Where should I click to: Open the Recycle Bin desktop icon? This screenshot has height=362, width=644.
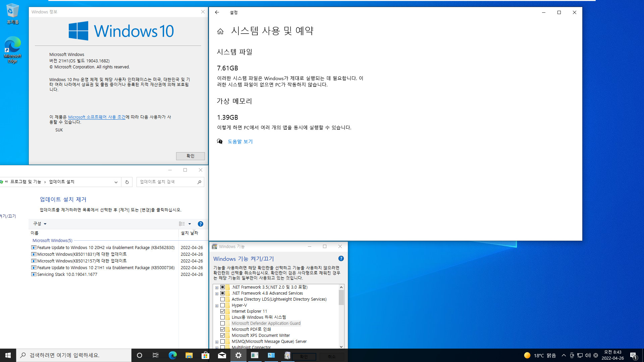click(x=12, y=14)
